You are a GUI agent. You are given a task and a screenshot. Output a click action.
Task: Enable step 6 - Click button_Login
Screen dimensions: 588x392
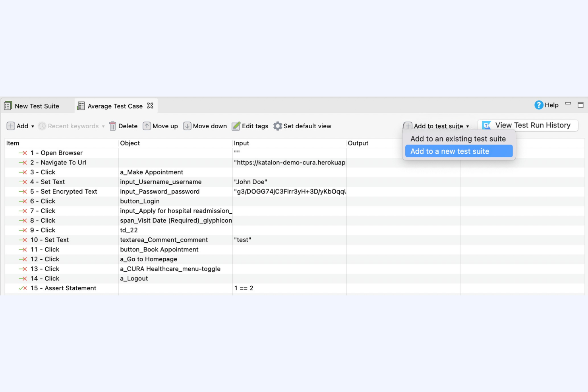tap(23, 201)
